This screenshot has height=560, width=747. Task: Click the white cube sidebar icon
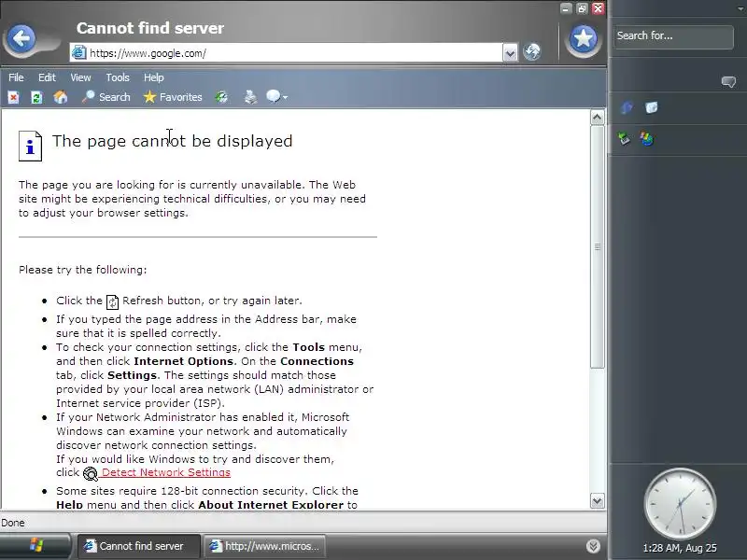(651, 107)
